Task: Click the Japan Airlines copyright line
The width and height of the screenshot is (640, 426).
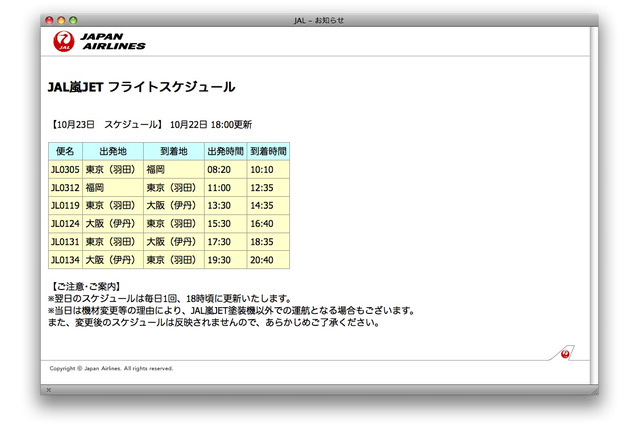Action: tap(111, 368)
